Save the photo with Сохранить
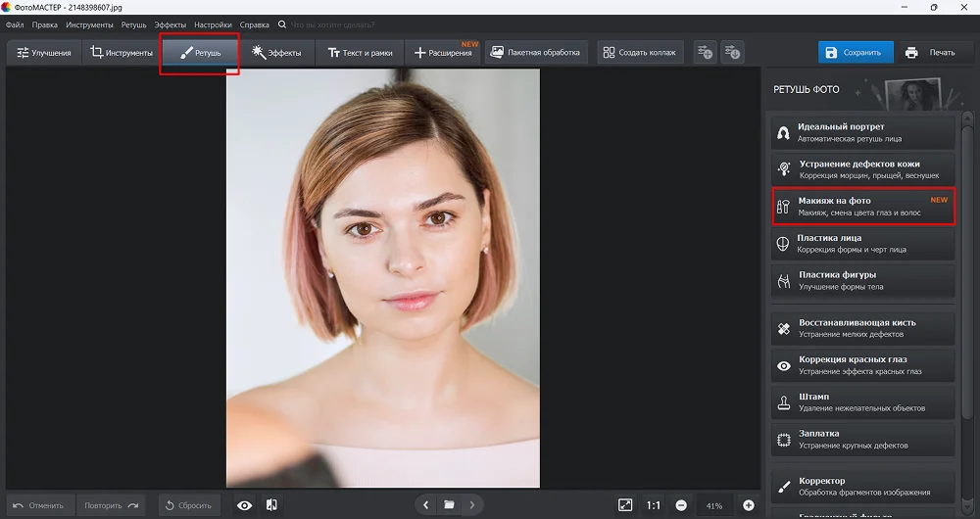The image size is (980, 519). coord(855,53)
